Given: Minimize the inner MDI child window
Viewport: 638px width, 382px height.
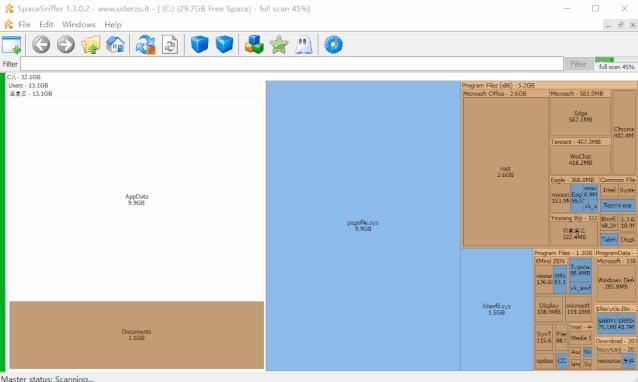Looking at the screenshot, I should tap(608, 25).
